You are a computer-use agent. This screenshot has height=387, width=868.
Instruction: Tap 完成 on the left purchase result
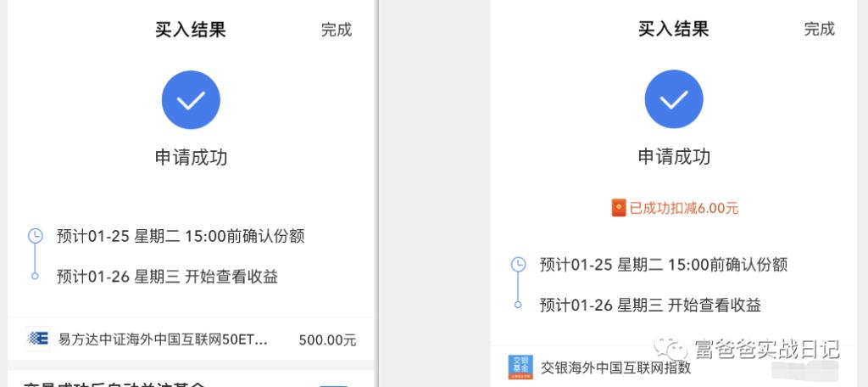tap(336, 30)
